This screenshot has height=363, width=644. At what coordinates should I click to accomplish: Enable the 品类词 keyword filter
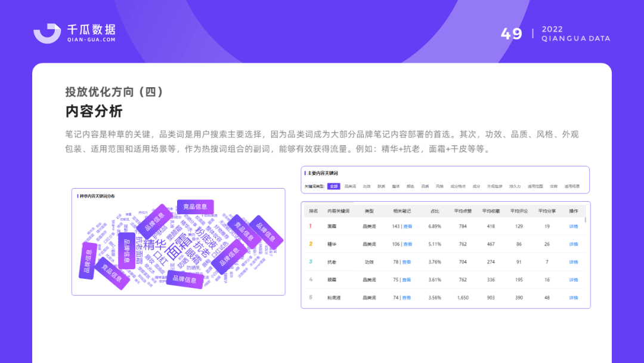(x=350, y=187)
